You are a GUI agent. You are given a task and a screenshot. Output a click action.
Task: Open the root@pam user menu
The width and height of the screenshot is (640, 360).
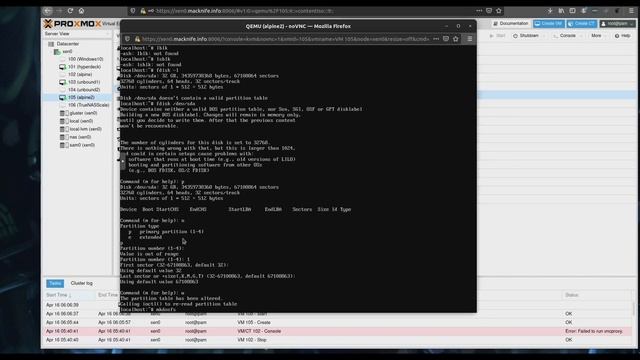617,24
